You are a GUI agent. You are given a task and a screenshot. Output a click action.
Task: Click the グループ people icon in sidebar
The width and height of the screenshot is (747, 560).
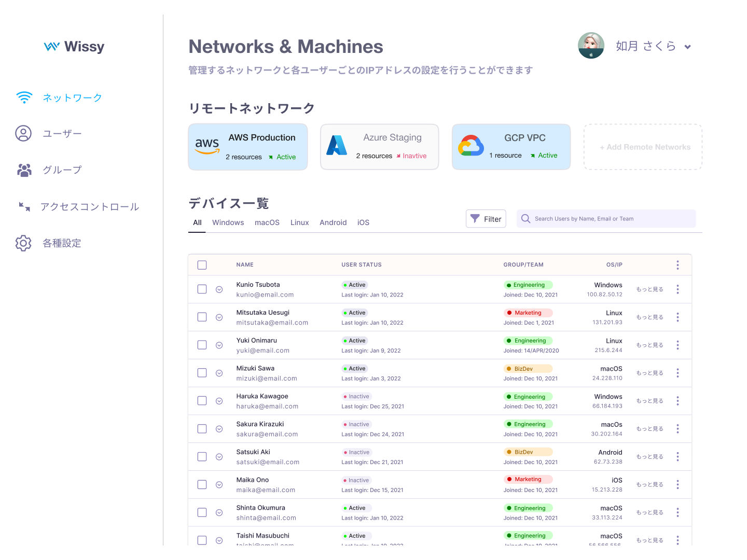pos(23,170)
